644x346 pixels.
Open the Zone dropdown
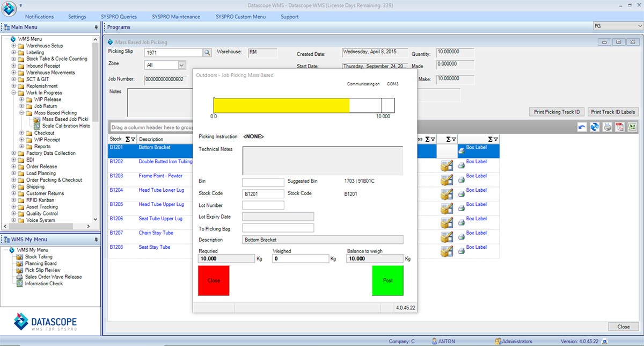[x=181, y=65]
